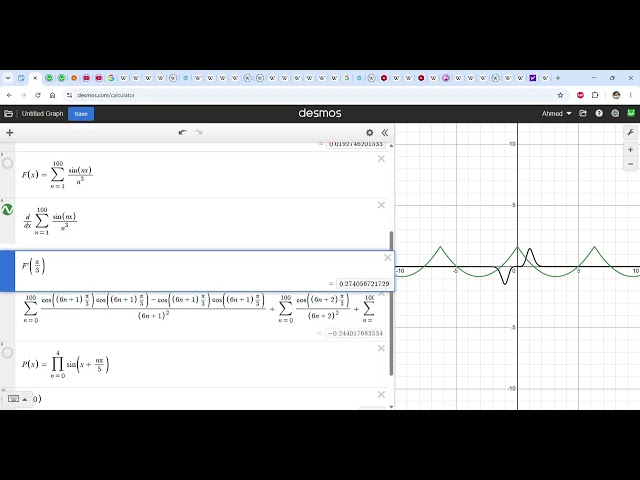Viewport: 640px width, 480px height.
Task: Redo the last expression edit
Action: [198, 132]
